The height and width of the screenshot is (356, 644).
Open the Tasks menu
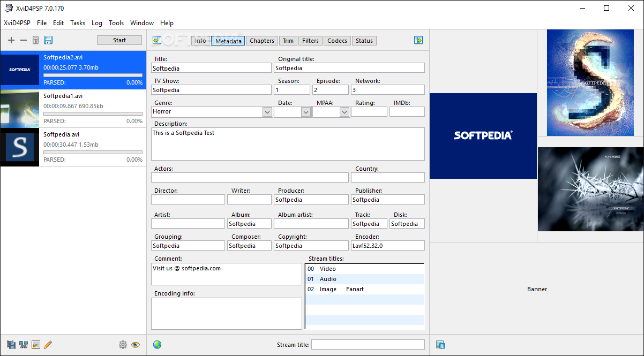(78, 23)
